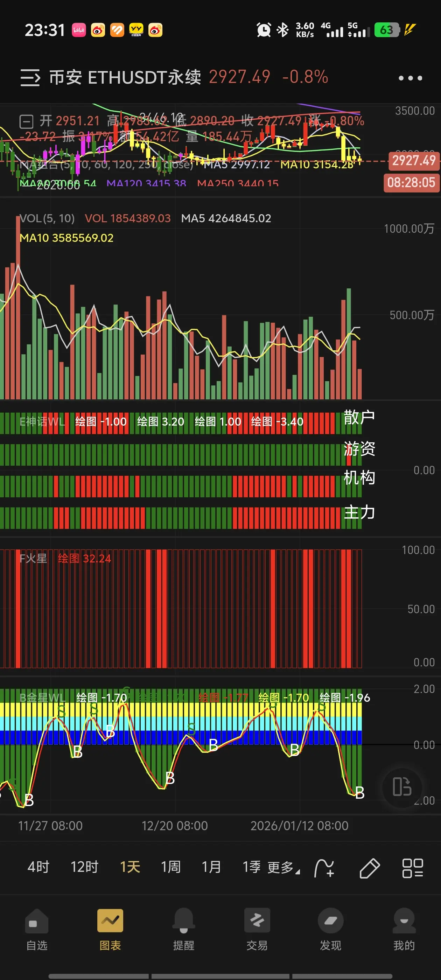Screen dimensions: 441x980
Task: Switch to 4时 timeframe
Action: click(38, 867)
